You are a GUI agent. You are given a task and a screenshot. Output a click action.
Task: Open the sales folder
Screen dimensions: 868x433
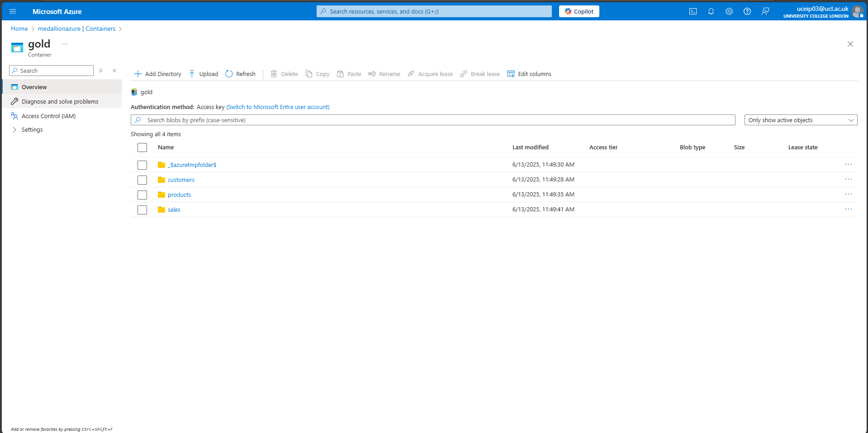(174, 209)
